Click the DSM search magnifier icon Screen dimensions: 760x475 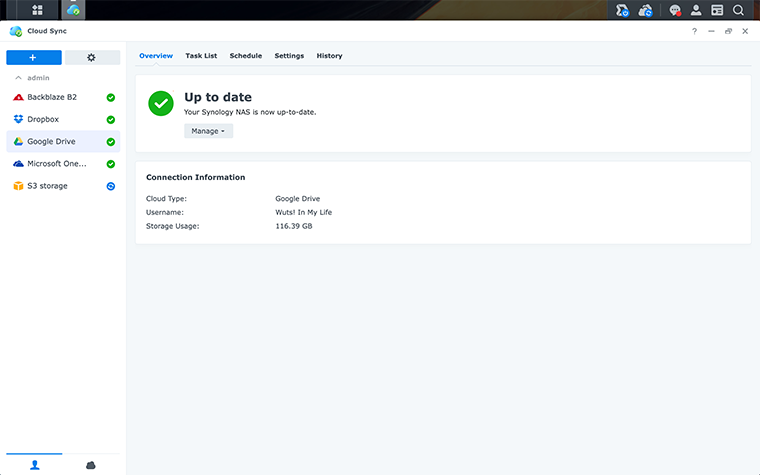pyautogui.click(x=738, y=10)
